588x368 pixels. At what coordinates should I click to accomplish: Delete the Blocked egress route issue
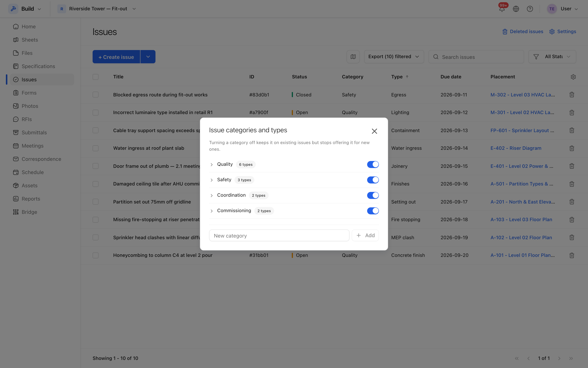click(x=572, y=95)
